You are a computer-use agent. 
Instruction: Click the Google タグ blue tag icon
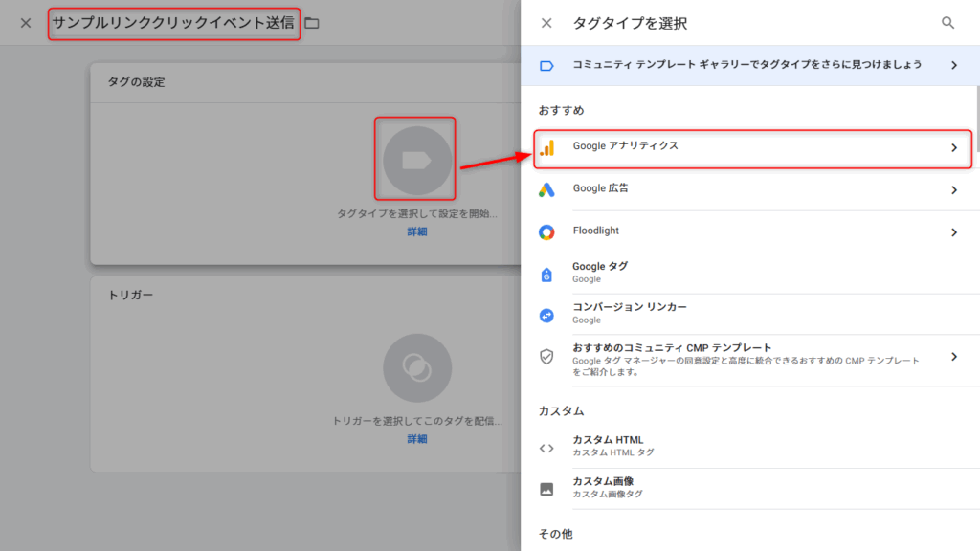[x=546, y=275]
